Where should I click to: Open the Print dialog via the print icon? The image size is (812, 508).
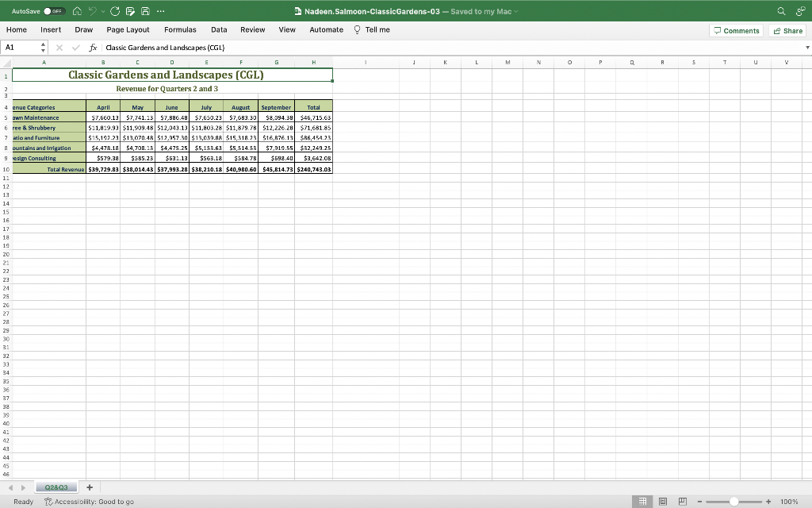(130, 11)
